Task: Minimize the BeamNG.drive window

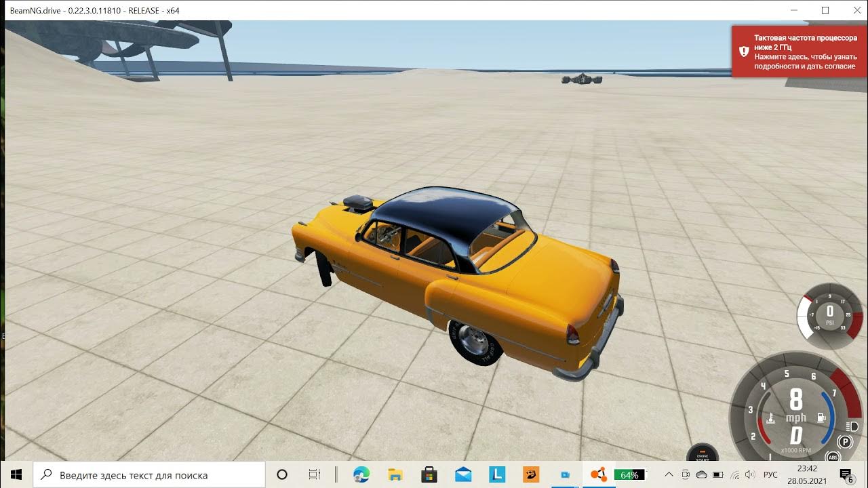Action: [x=794, y=10]
